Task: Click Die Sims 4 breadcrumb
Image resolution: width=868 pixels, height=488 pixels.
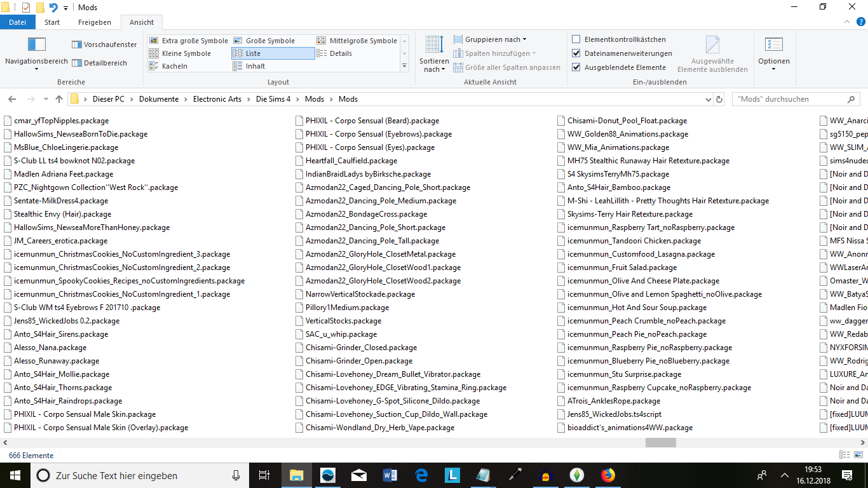Action: tap(273, 99)
